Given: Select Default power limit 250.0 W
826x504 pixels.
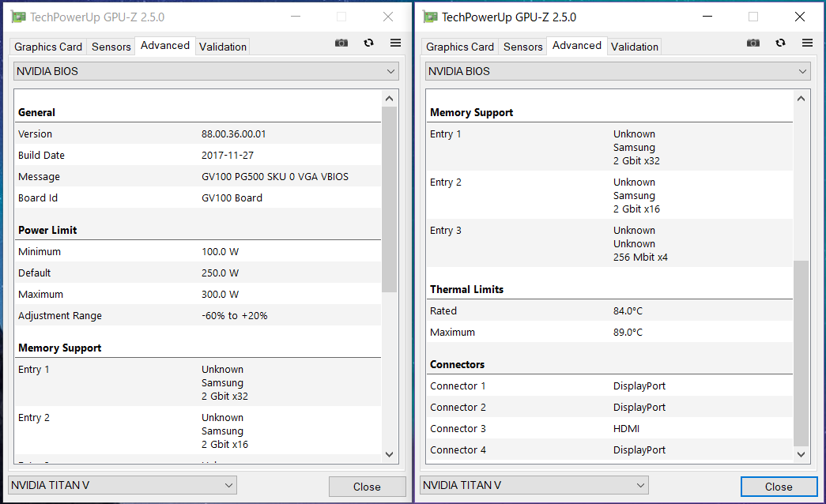Looking at the screenshot, I should pyautogui.click(x=221, y=273).
